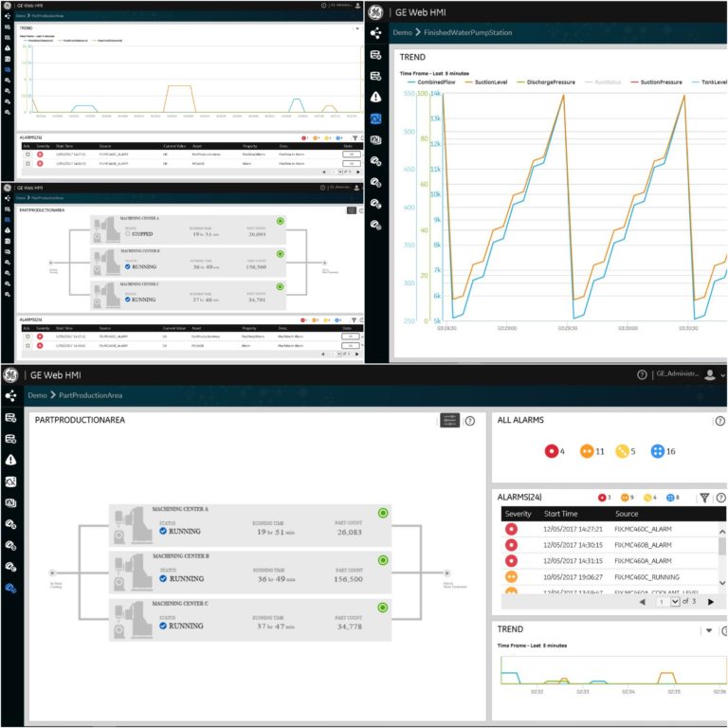
Task: Go to next alarms page in small Trend window
Action: (357, 172)
